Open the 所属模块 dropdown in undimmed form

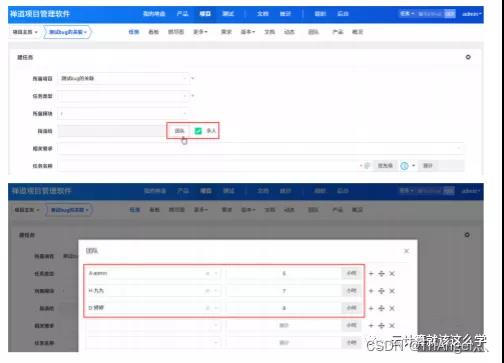point(123,114)
